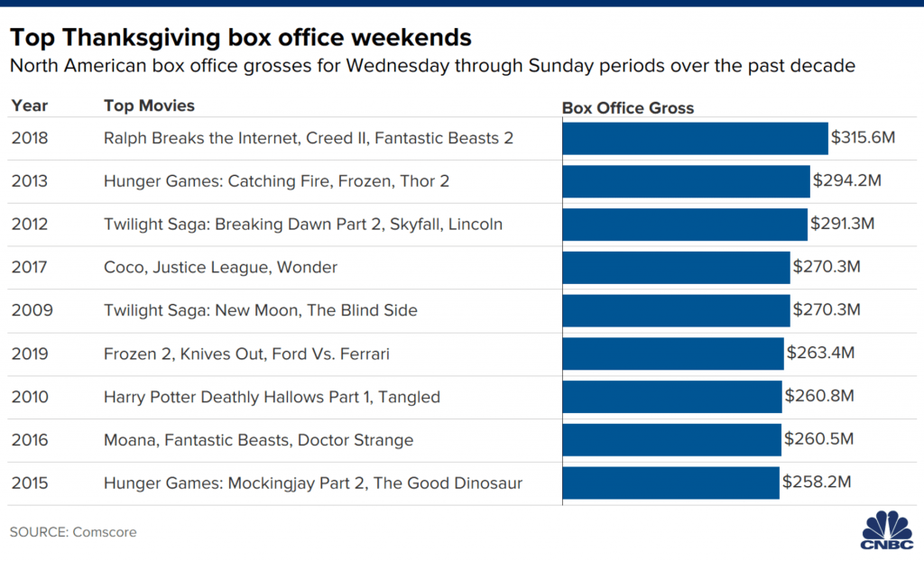Select the $258.2M bar for 2015
924x561 pixels.
click(671, 483)
